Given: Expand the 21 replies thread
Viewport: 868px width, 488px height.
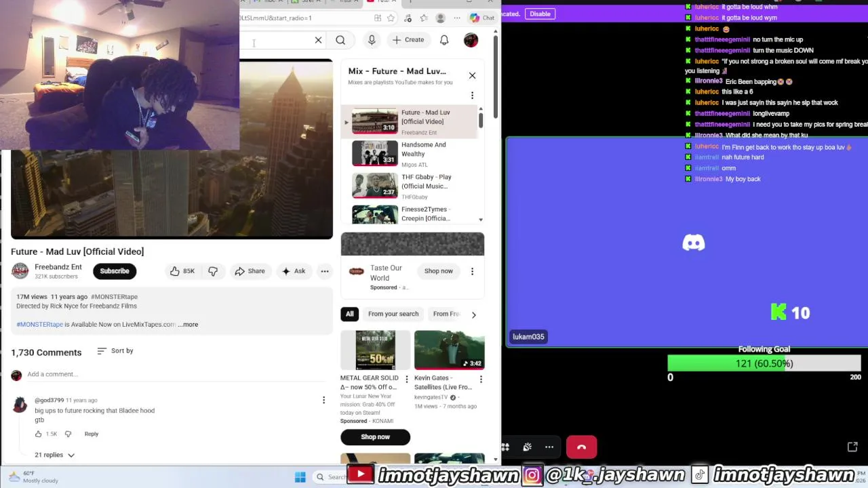Looking at the screenshot, I should pyautogui.click(x=55, y=455).
